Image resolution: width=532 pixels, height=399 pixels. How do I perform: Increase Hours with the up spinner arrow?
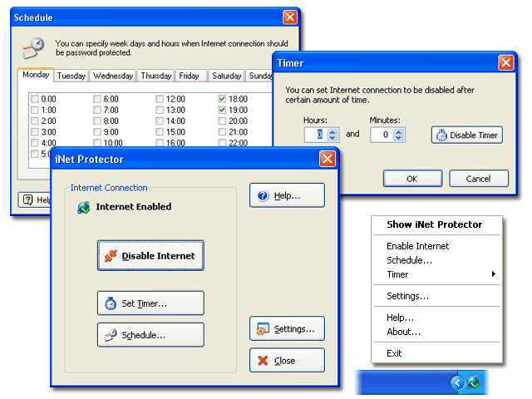332,131
